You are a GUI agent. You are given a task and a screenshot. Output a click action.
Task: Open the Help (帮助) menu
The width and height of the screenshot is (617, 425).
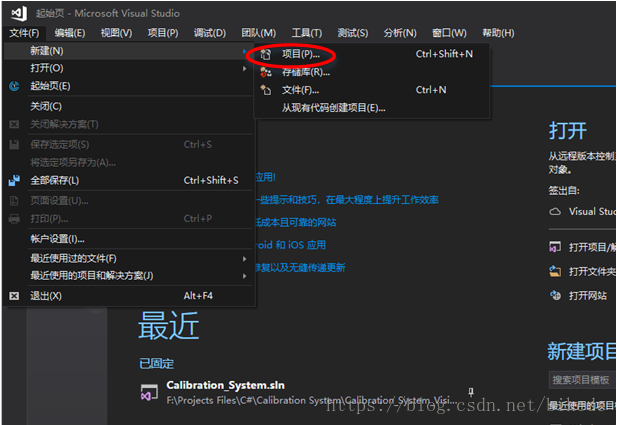coord(498,33)
